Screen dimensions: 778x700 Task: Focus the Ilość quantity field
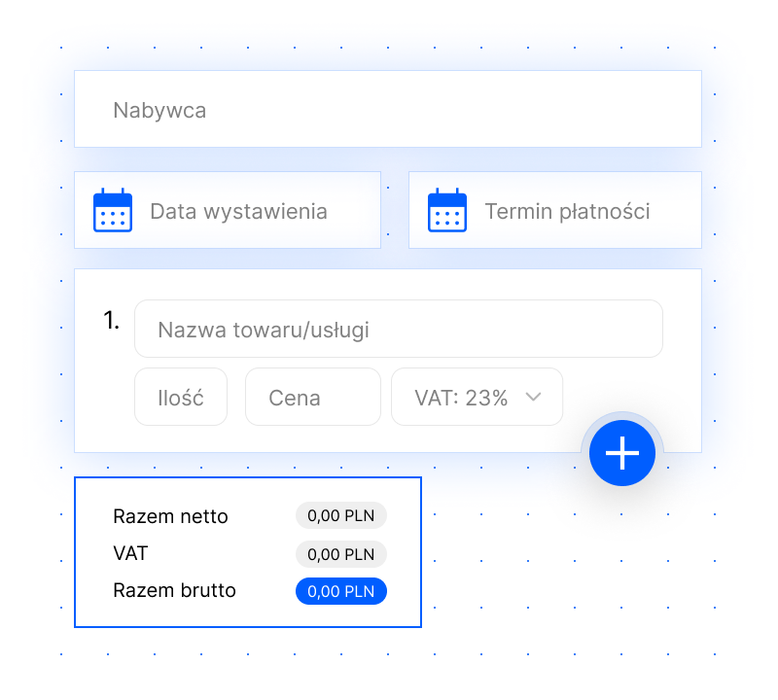tap(181, 397)
